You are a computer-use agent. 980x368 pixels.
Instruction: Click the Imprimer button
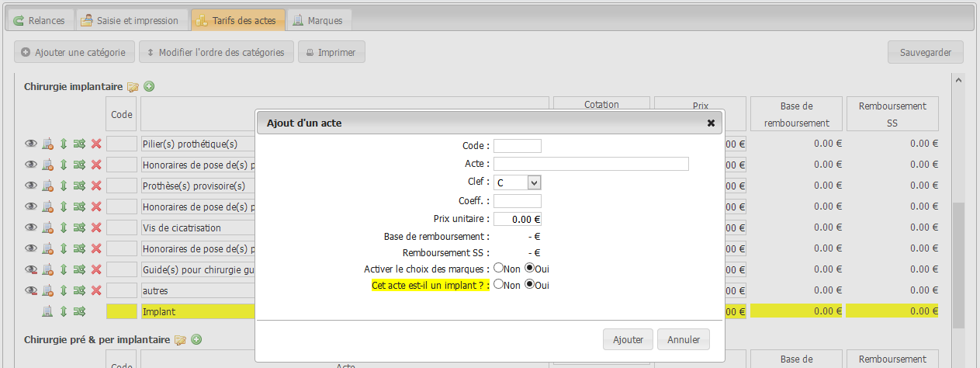(331, 52)
